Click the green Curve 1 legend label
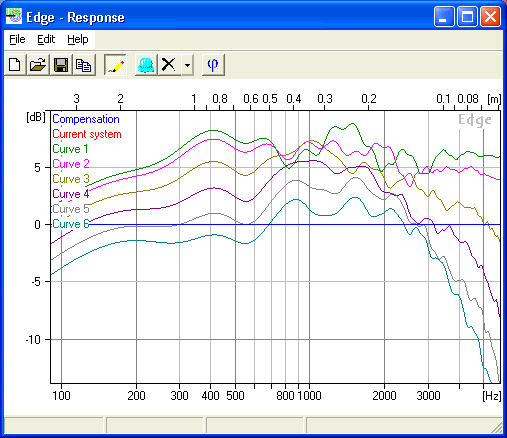 tap(70, 149)
